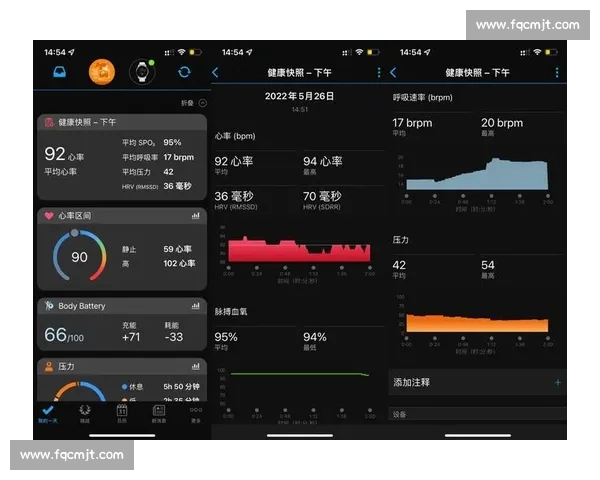
Task: Tap the 95% average SpO2 value
Action: pos(226,337)
